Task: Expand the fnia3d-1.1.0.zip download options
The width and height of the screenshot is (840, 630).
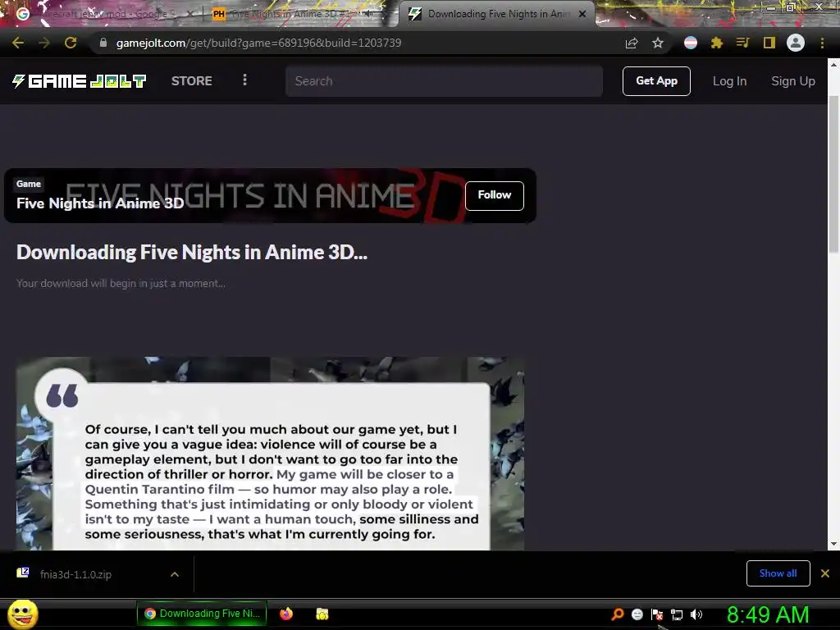Action: 175,574
